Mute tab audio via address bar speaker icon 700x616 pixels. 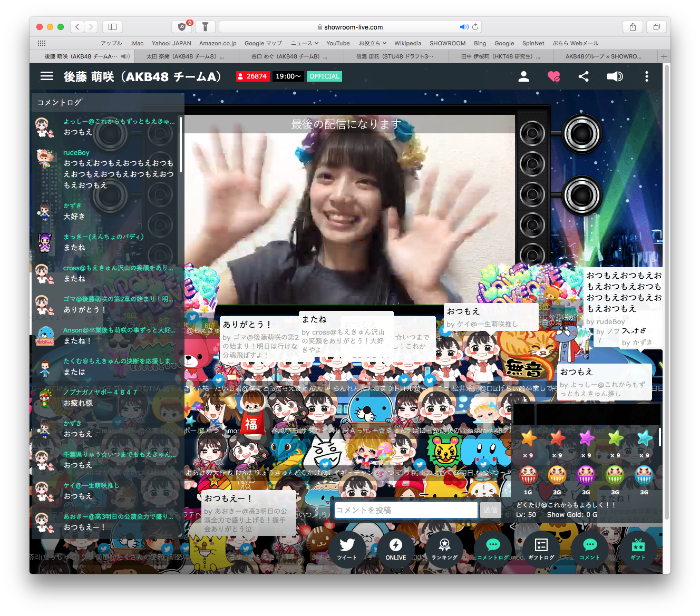click(464, 27)
